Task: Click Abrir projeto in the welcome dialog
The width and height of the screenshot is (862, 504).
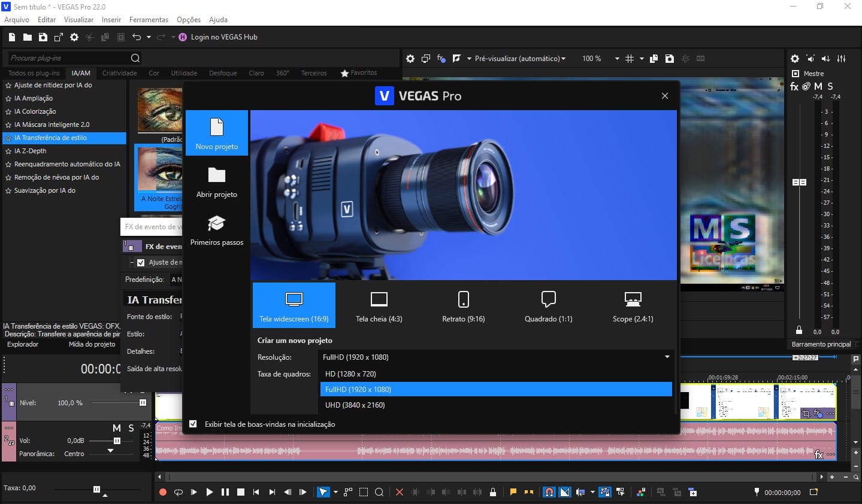Action: click(217, 183)
